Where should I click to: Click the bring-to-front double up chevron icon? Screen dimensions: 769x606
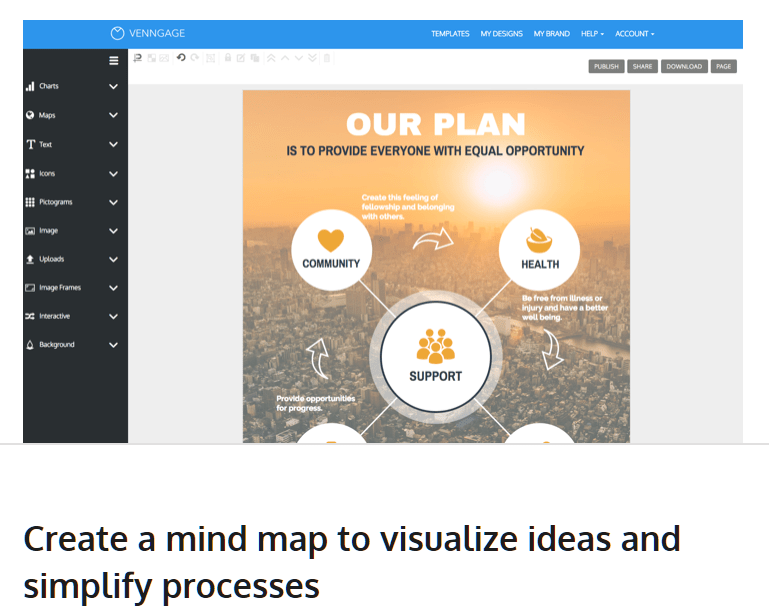271,58
